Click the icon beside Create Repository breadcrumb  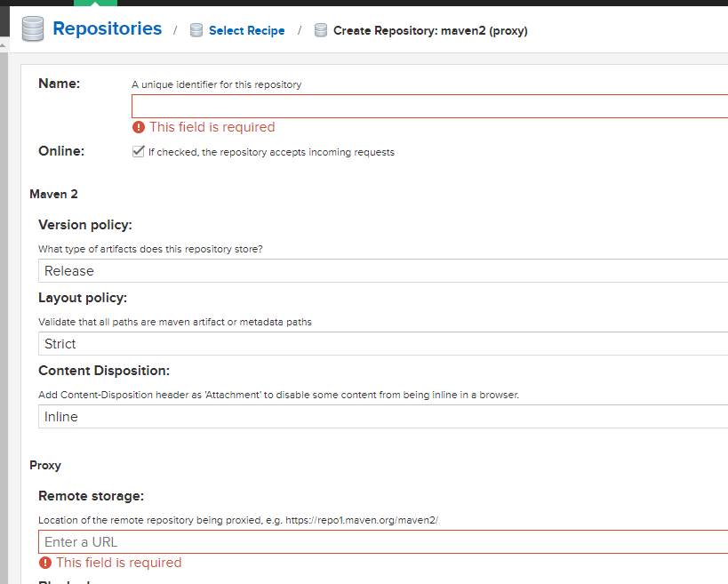point(321,31)
